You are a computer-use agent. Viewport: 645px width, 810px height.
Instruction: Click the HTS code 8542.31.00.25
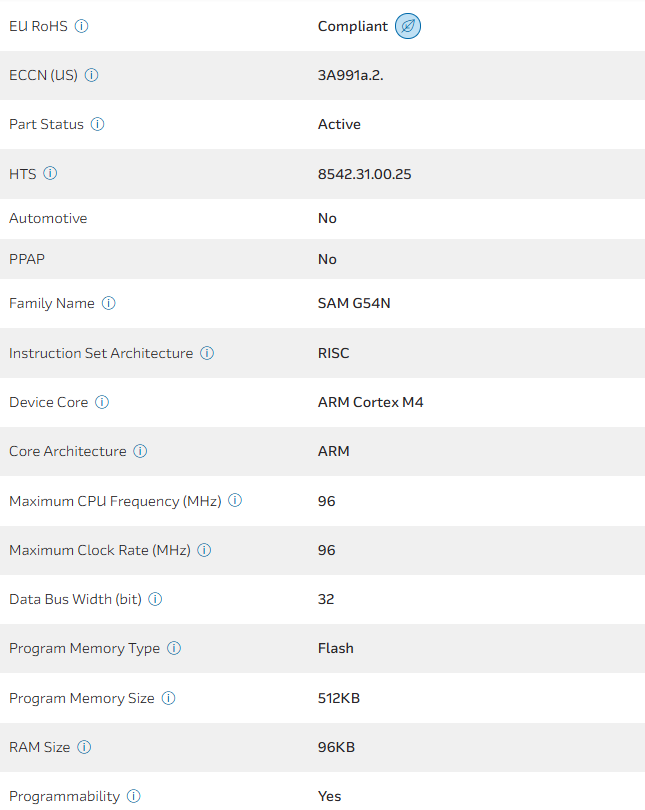point(365,174)
